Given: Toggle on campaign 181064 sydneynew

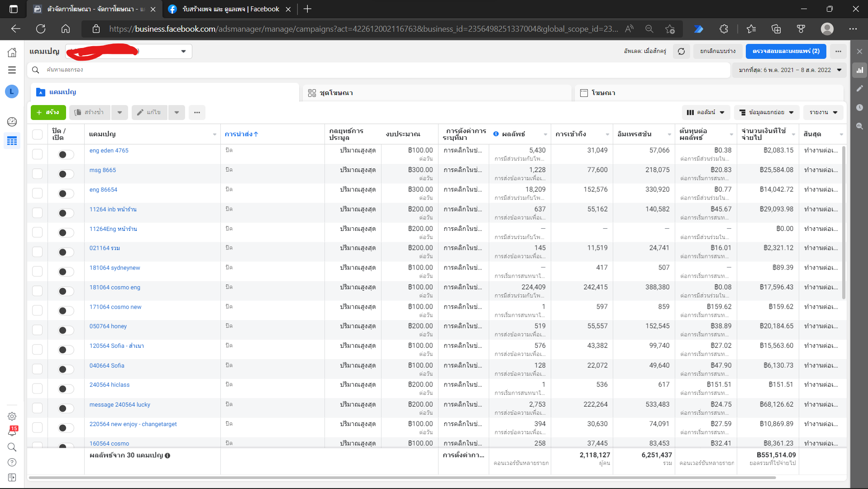Looking at the screenshot, I should click(66, 271).
